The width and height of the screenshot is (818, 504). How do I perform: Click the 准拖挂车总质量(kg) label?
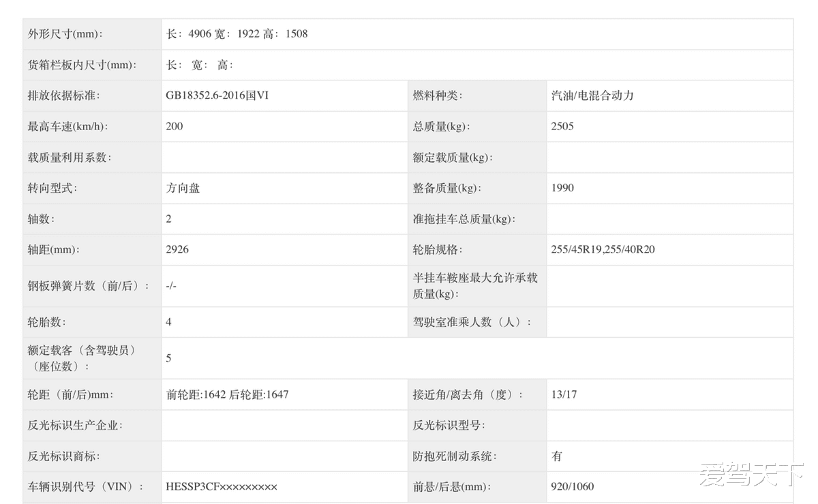pos(464,219)
